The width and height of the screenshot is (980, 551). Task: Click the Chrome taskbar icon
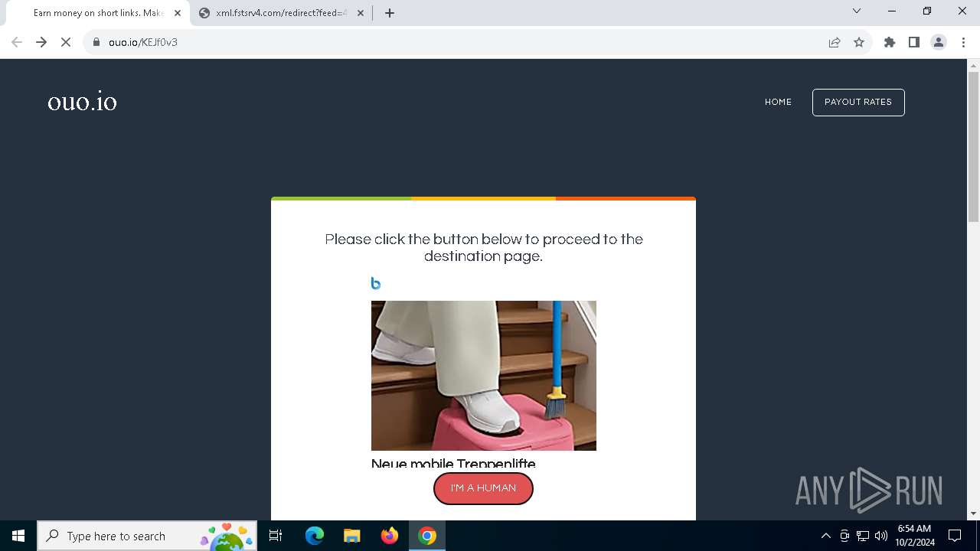427,536
